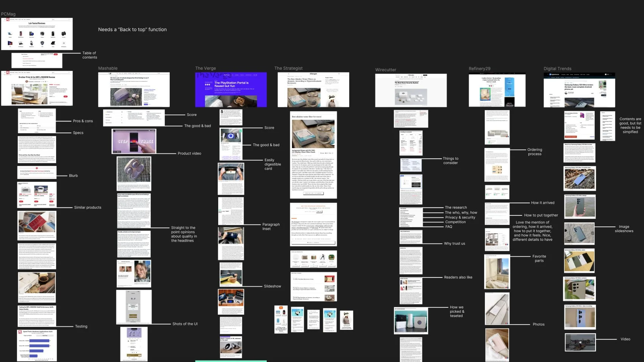Viewport: 644px width, 362px height.
Task: Click the 'Favorite parts' annotation
Action: pos(539,259)
